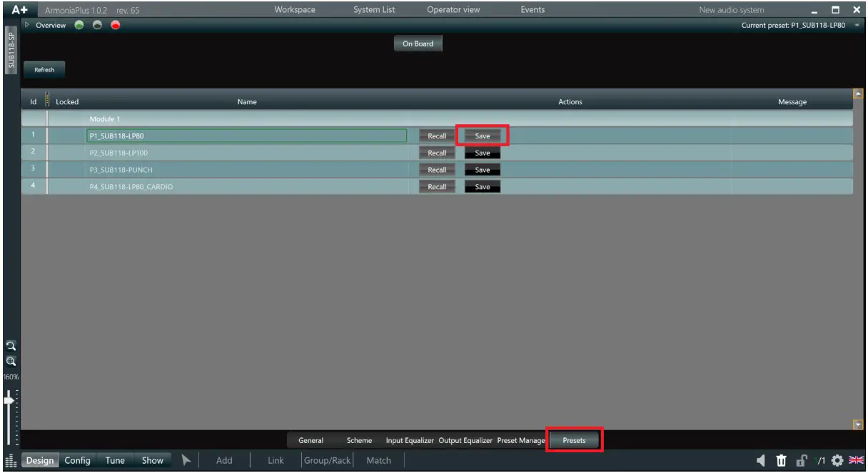Open the Current preset dropdown arrow
The height and width of the screenshot is (473, 868).
pos(857,26)
